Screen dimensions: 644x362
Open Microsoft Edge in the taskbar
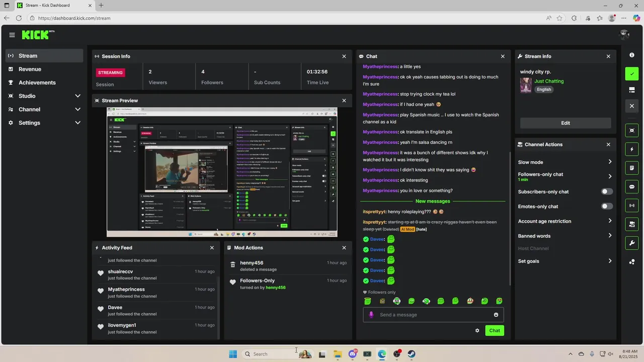tap(382, 354)
